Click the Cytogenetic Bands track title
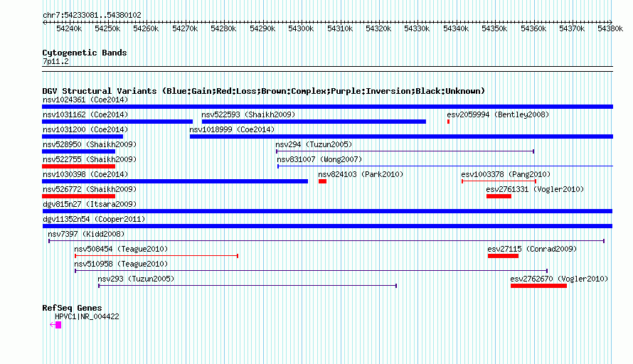 [x=85, y=53]
